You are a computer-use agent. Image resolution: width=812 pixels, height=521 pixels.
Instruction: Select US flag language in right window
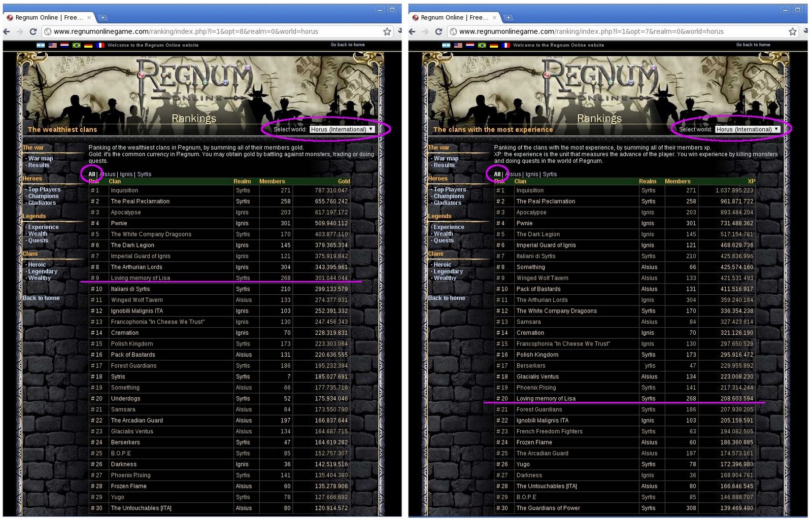click(x=458, y=45)
